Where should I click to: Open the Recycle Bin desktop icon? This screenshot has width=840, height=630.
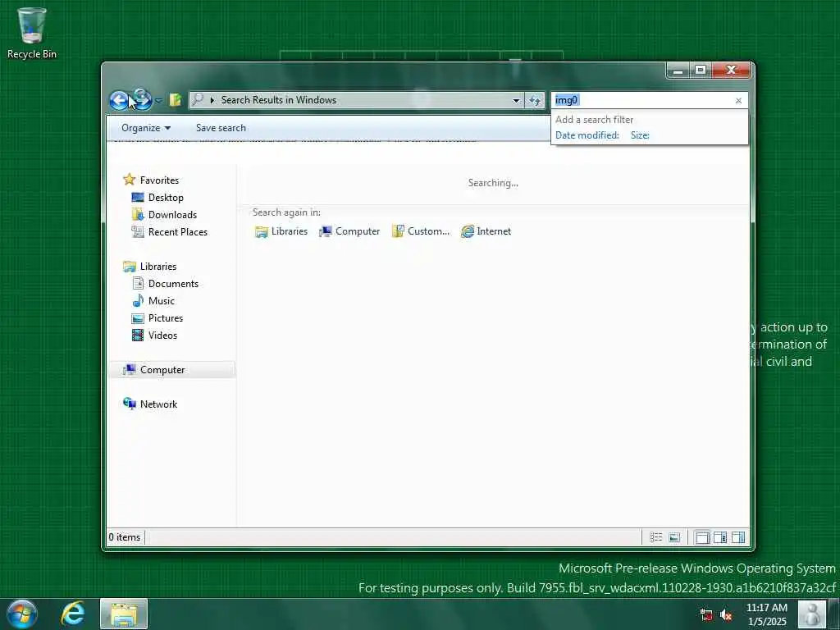32,33
